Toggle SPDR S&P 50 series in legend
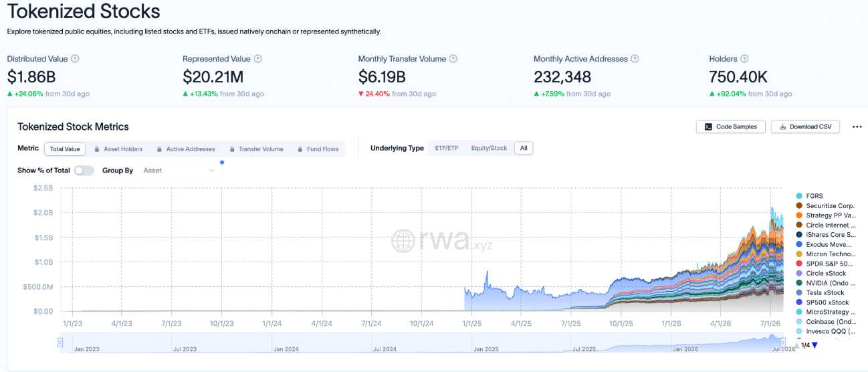This screenshot has height=372, width=868. tap(826, 264)
